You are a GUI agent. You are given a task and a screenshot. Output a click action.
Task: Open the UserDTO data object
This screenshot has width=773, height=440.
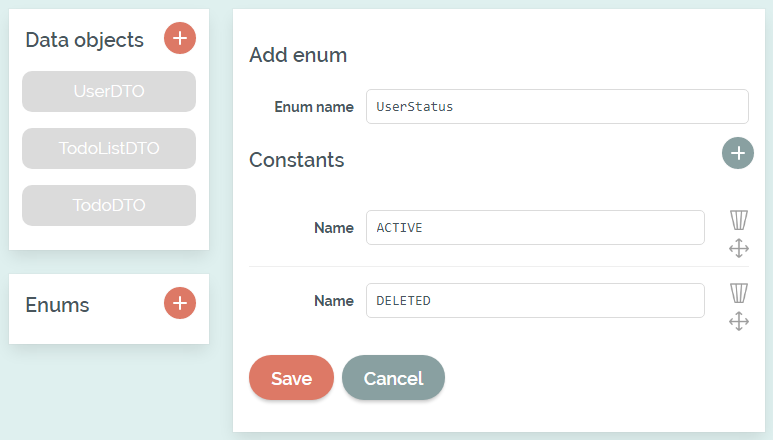[x=109, y=92]
